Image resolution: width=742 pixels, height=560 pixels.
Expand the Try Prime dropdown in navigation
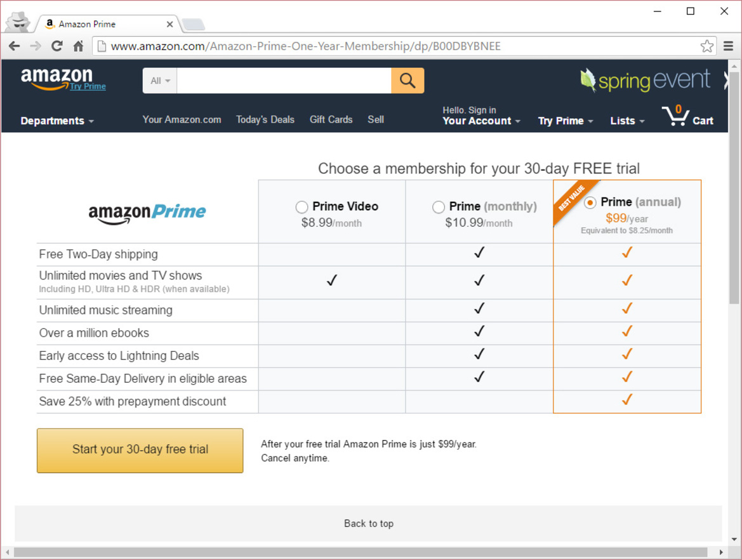click(x=566, y=121)
